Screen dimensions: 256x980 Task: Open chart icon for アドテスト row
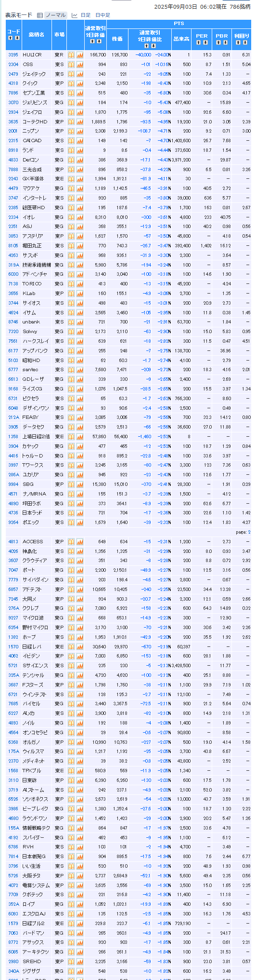pos(79,590)
